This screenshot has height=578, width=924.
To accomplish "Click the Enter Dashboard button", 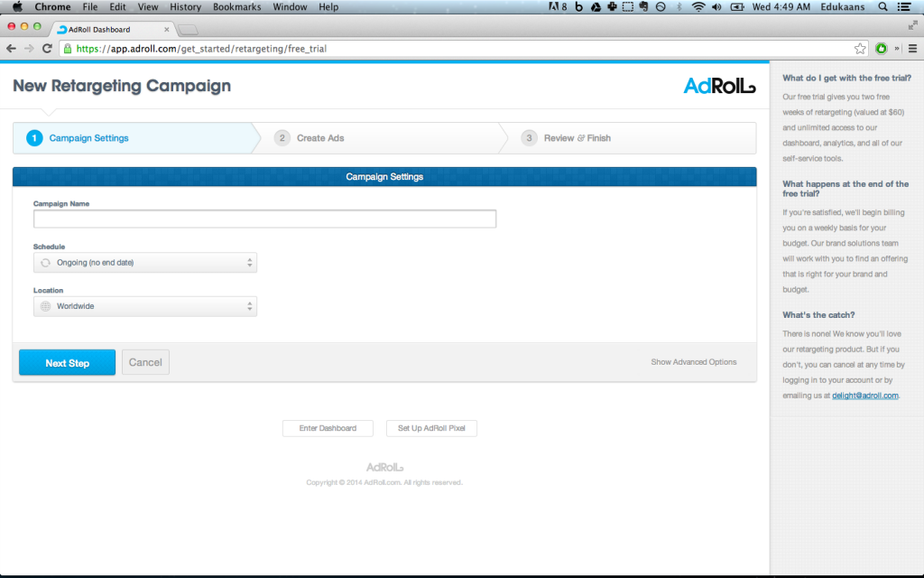I will [328, 428].
